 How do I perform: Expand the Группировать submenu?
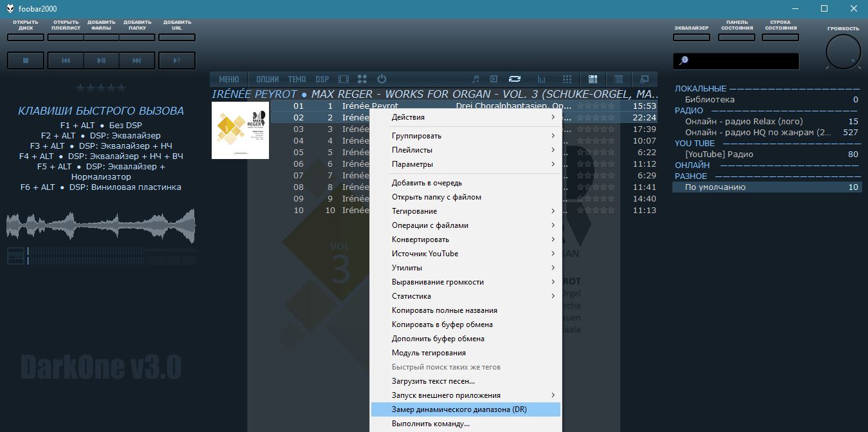click(466, 136)
